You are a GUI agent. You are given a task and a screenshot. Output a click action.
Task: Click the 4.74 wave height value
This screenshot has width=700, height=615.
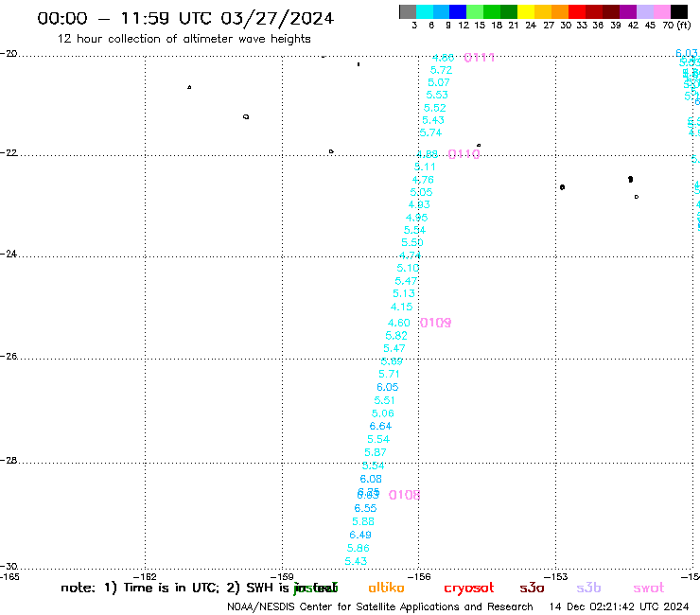(x=411, y=255)
